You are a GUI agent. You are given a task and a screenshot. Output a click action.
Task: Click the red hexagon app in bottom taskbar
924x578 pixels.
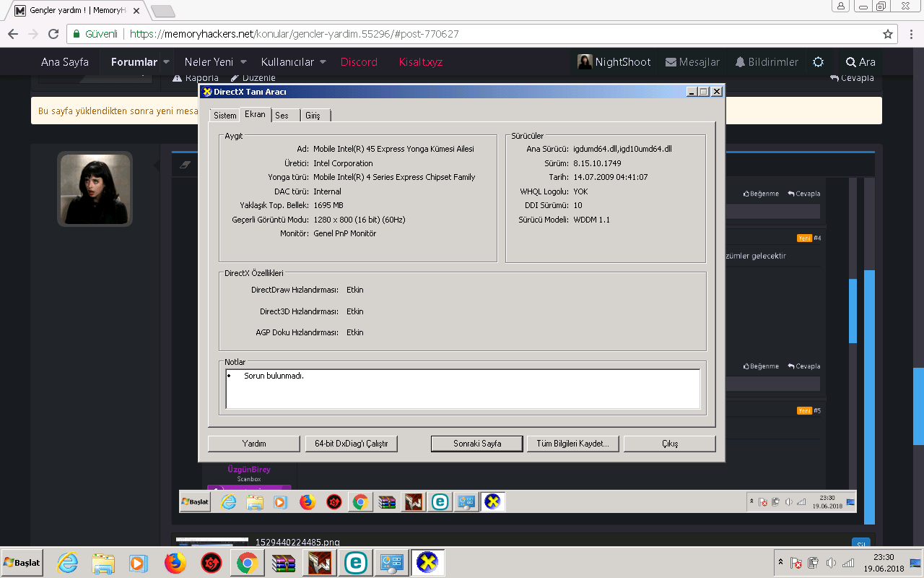coord(210,563)
